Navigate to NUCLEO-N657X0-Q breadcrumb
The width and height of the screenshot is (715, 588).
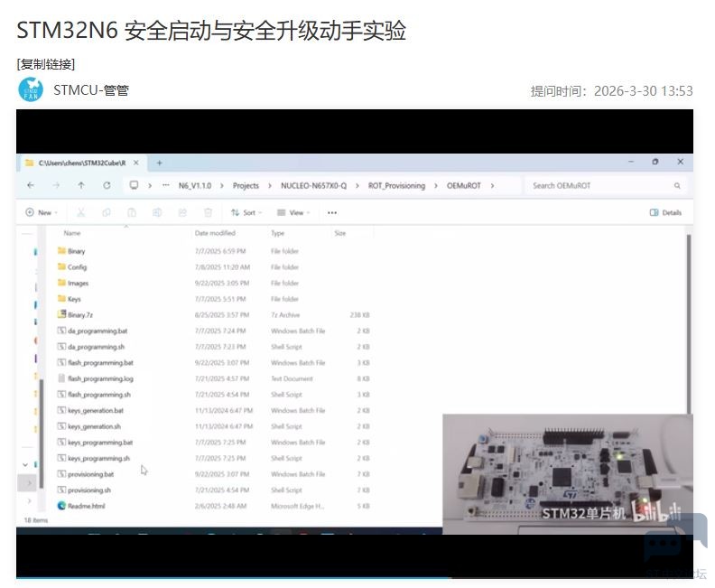pyautogui.click(x=314, y=186)
